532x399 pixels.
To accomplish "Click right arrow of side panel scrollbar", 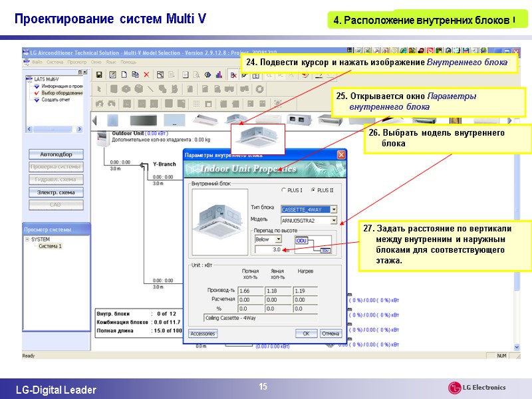I will 79,129.
